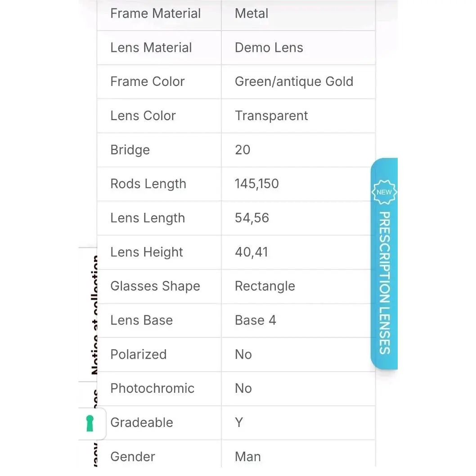Click the Gender value Man

[x=248, y=457]
